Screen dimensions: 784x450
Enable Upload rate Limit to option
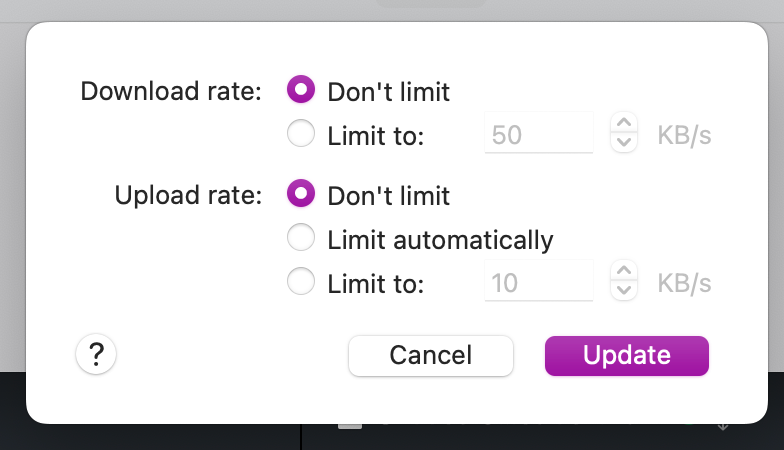[x=301, y=283]
